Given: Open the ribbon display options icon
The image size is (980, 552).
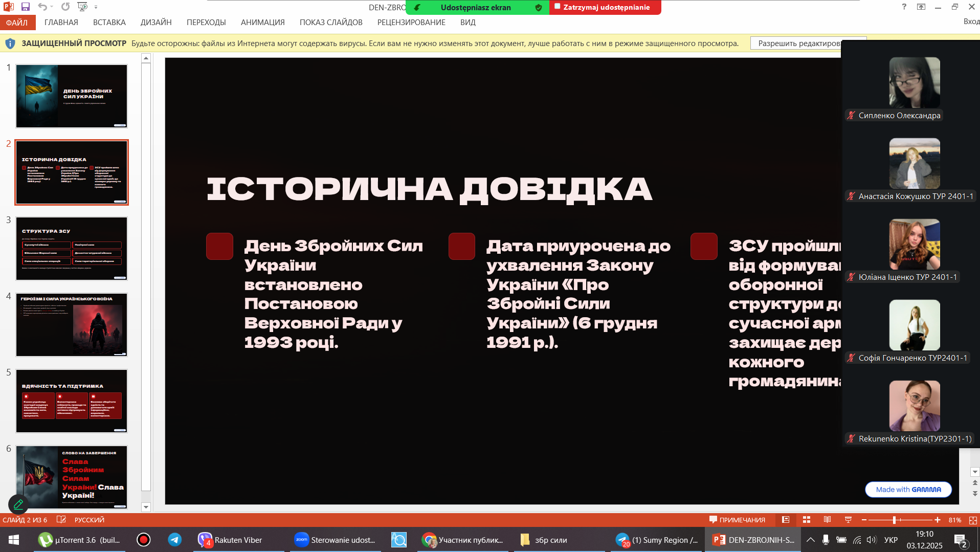Looking at the screenshot, I should click(921, 7).
